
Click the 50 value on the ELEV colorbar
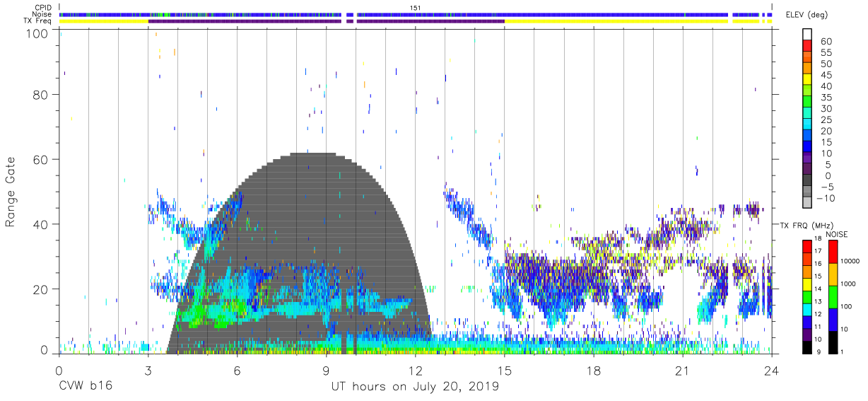pyautogui.click(x=826, y=64)
